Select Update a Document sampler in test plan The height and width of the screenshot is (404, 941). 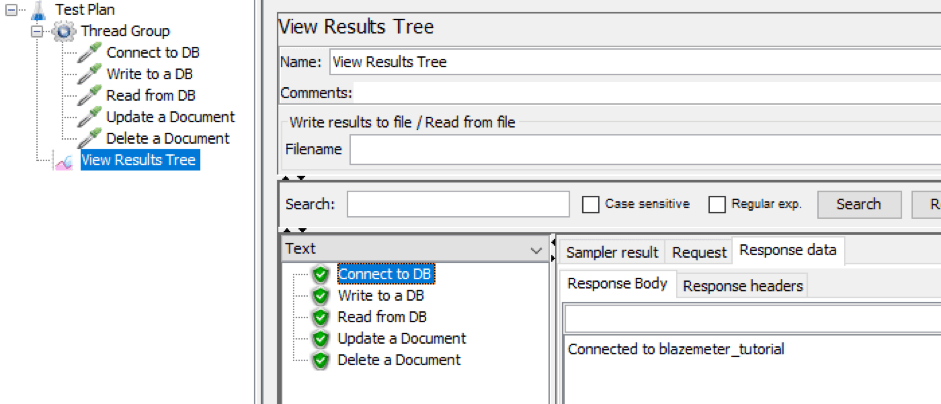pos(170,117)
